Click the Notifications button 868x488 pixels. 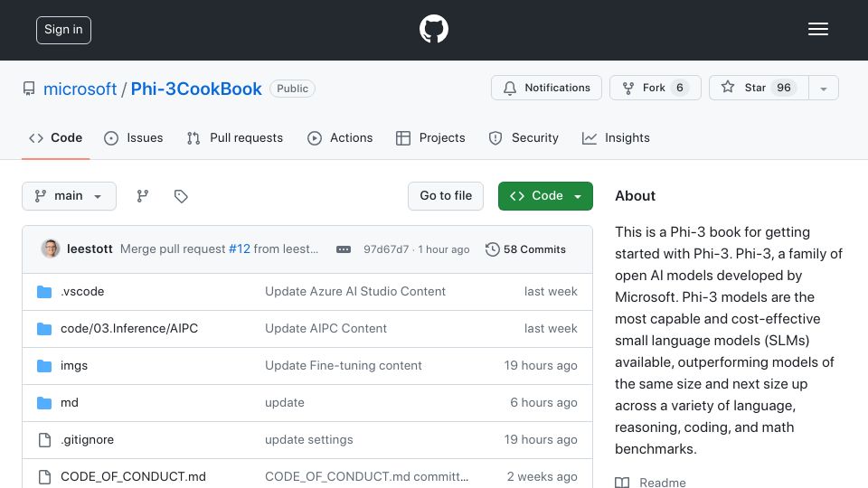click(x=546, y=88)
